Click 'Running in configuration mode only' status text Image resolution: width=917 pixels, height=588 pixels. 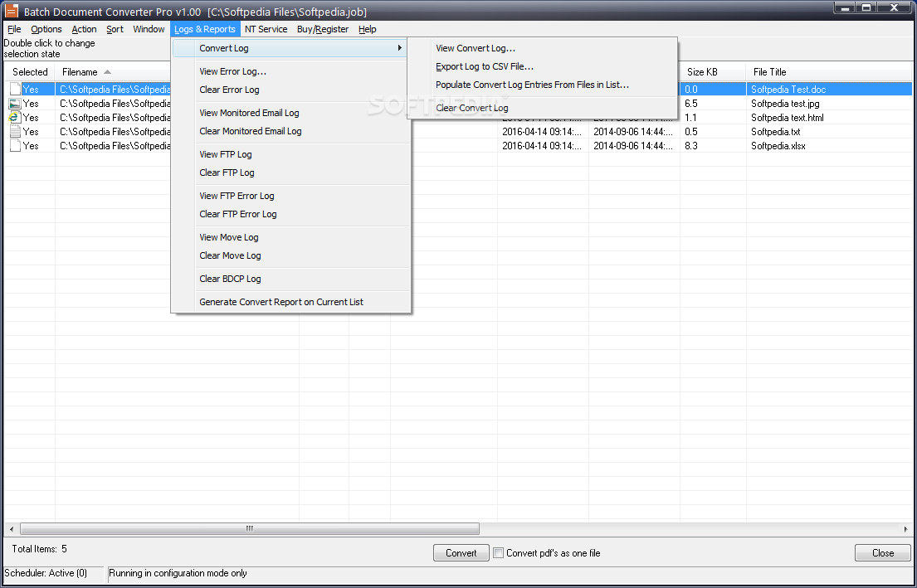tap(178, 573)
